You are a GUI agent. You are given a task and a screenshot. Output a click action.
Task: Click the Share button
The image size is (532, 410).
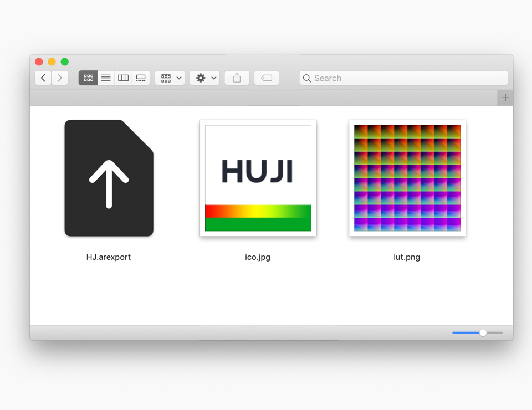coord(237,78)
